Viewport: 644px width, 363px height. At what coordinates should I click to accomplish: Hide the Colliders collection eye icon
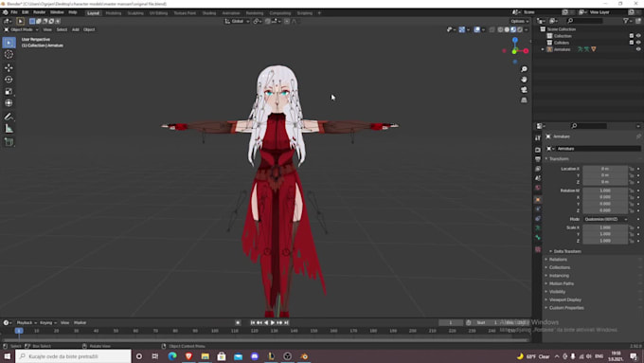pyautogui.click(x=638, y=43)
